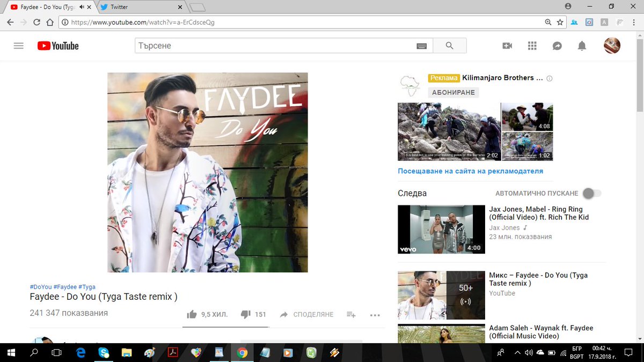The width and height of the screenshot is (644, 362).
Task: Open the Jax Jones Ring Ring thumbnail
Action: click(441, 230)
